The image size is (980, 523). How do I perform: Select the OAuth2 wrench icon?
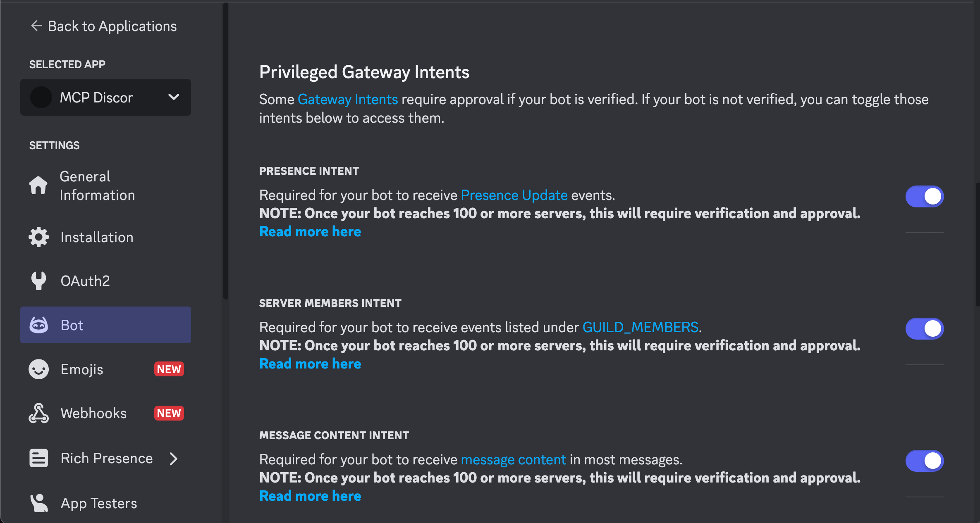pos(38,281)
